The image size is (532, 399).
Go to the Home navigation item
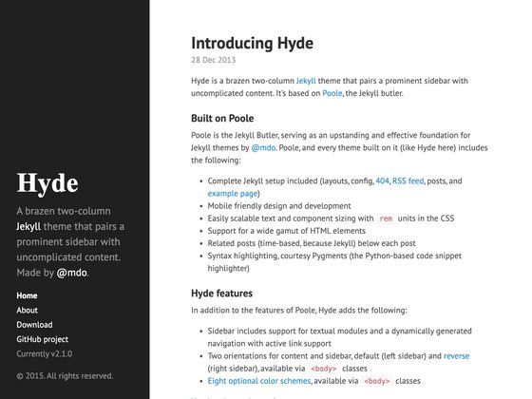coord(27,295)
